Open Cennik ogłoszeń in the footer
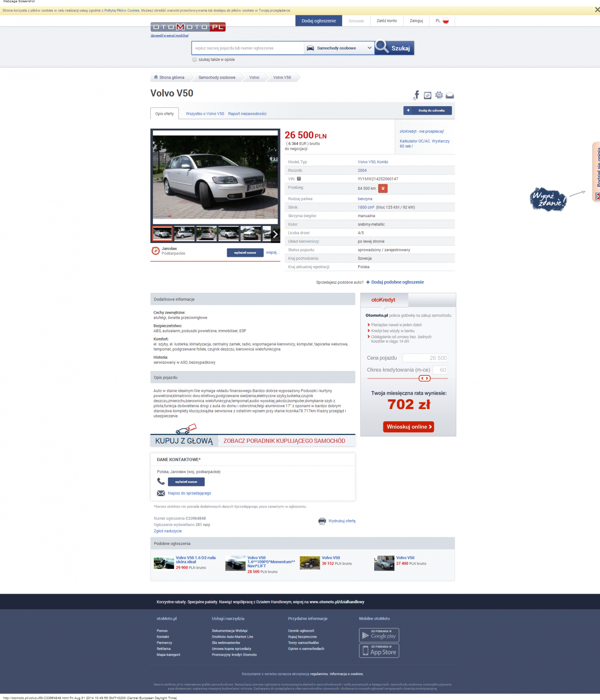Screen dimensions: 600x700 pos(301,631)
